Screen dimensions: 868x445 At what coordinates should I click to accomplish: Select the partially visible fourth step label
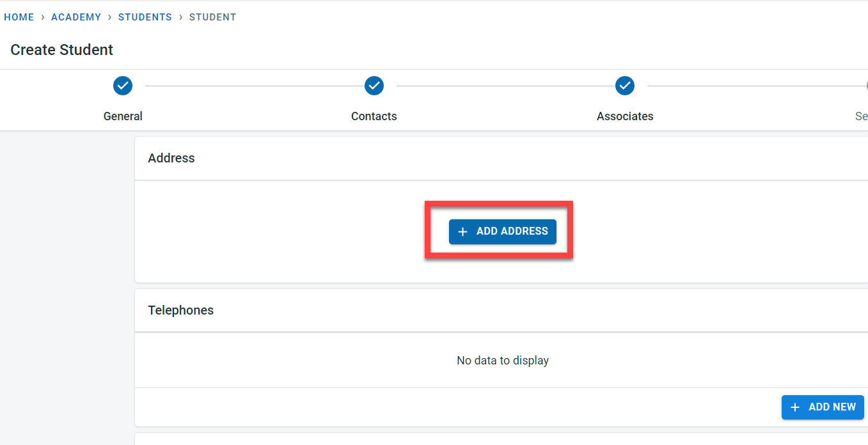[x=861, y=116]
